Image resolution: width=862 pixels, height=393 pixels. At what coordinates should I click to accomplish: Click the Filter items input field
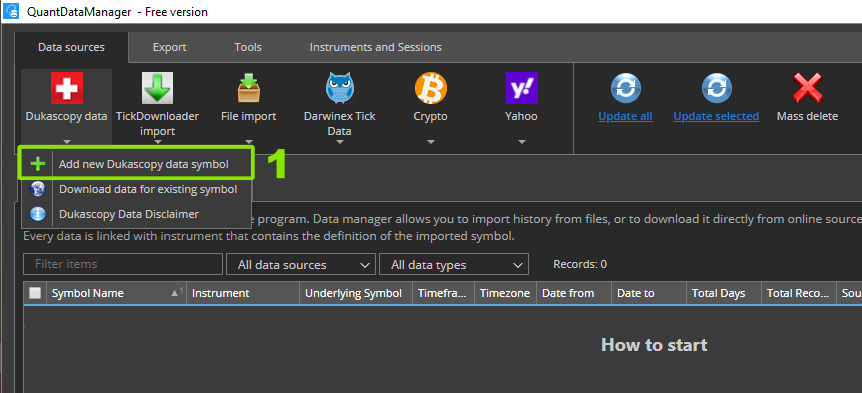click(123, 264)
